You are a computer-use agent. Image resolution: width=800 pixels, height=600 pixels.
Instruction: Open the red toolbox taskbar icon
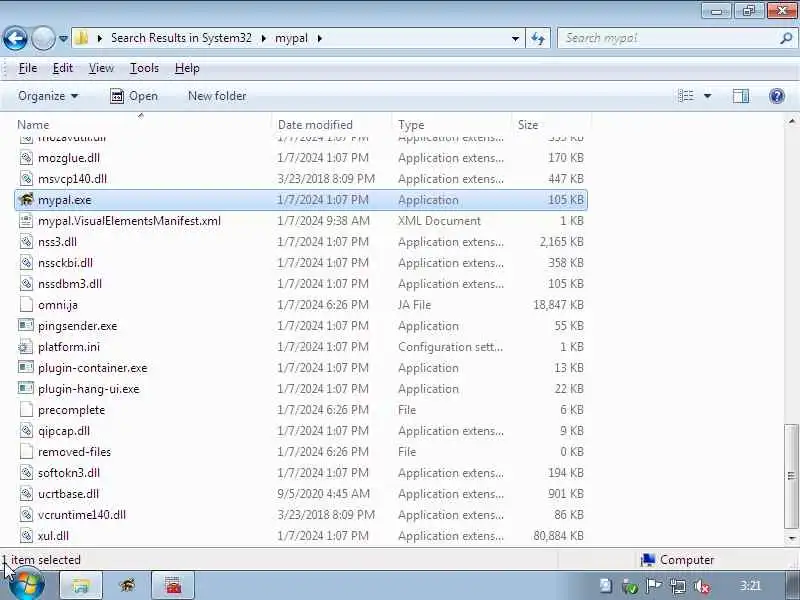click(x=173, y=586)
